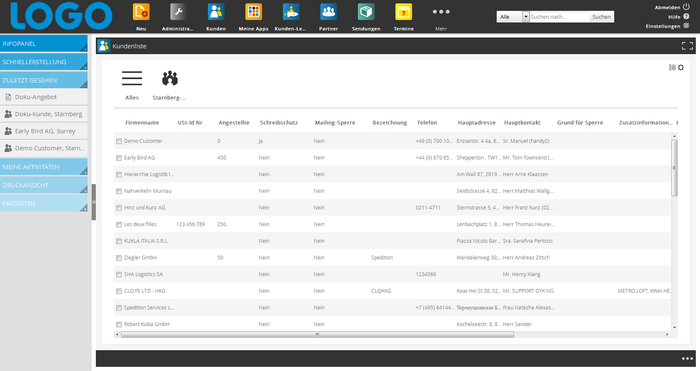
Task: Collapse the sidebar using the splitter handle
Action: point(94,202)
